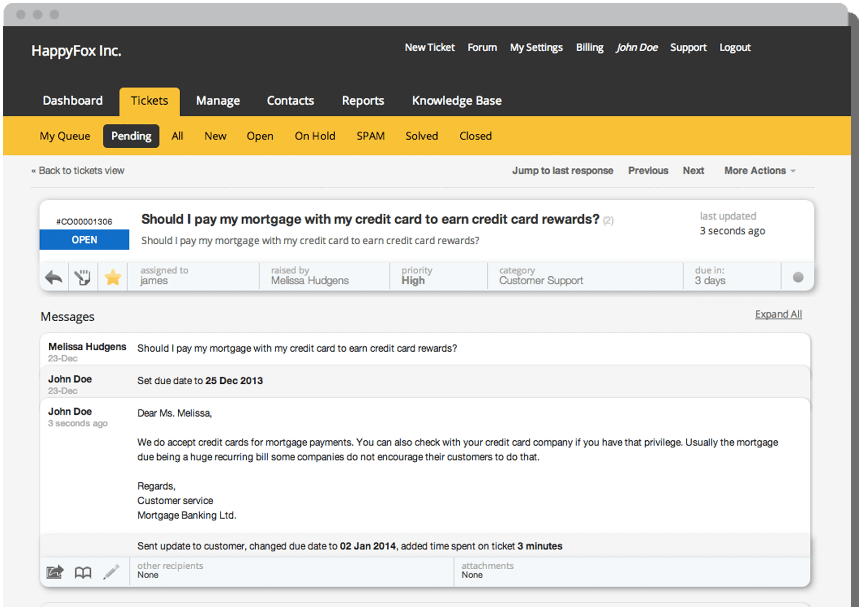Change category from Customer Support
Image resolution: width=868 pixels, height=607 pixels.
point(541,276)
